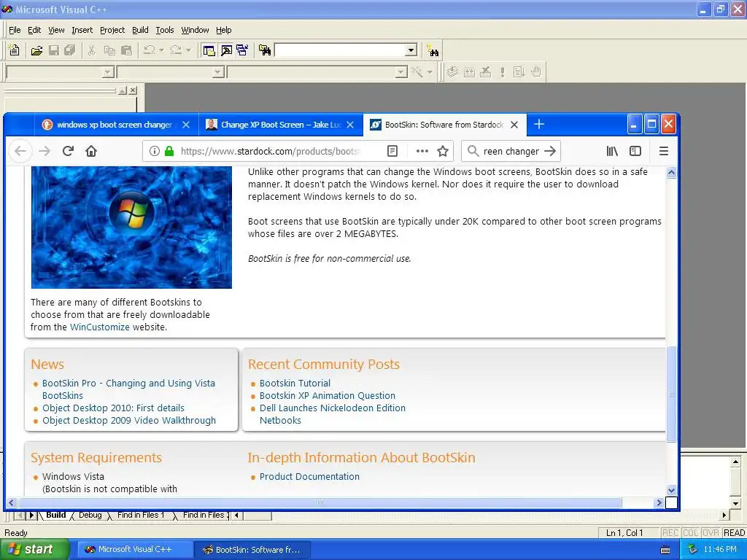Click the Search binoculars help icon
The height and width of the screenshot is (560, 747).
pos(433,50)
